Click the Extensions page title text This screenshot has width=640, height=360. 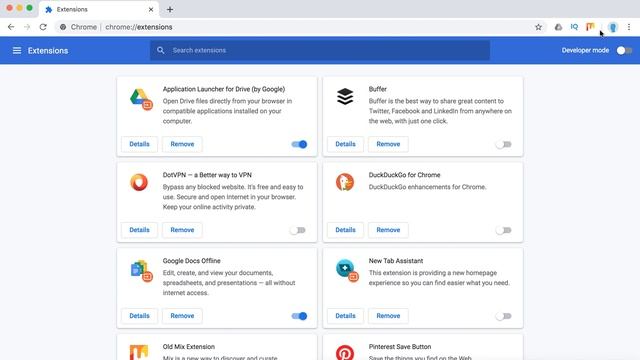pos(48,51)
